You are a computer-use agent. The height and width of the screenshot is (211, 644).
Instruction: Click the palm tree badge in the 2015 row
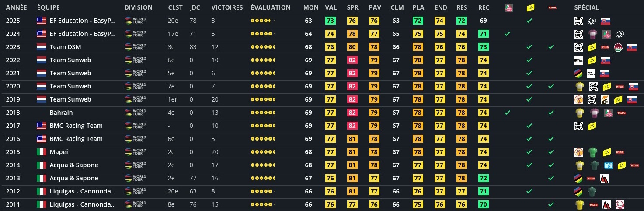(579, 152)
